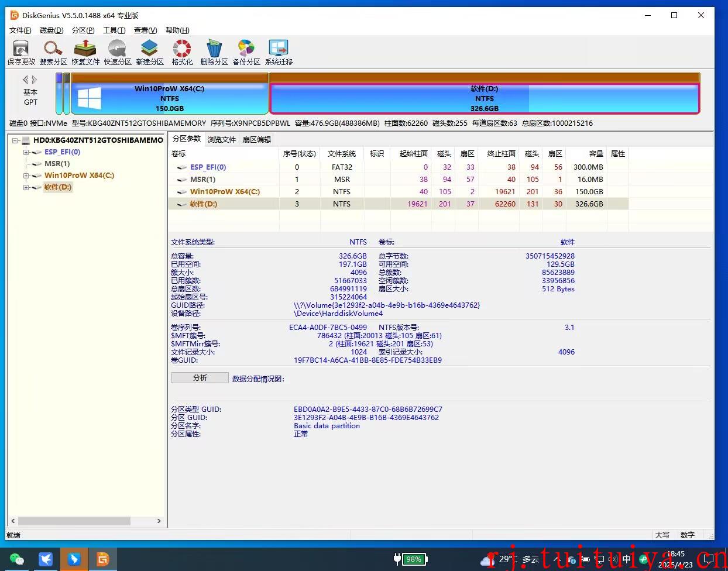Click the 文件系统 column header
The width and height of the screenshot is (728, 571).
click(x=342, y=154)
